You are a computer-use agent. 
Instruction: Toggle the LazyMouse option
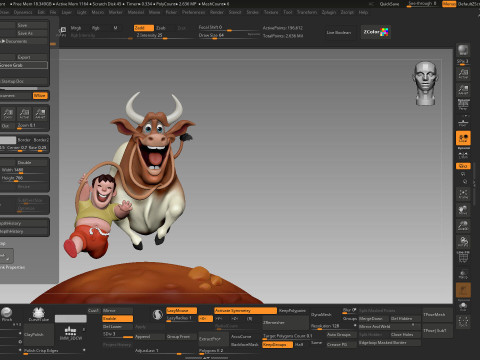click(181, 310)
